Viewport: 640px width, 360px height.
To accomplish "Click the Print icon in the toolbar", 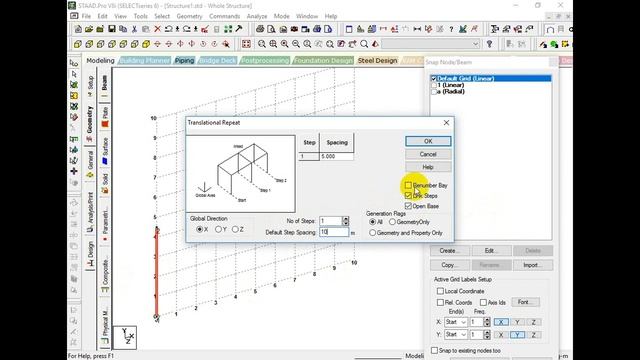I will (x=260, y=29).
